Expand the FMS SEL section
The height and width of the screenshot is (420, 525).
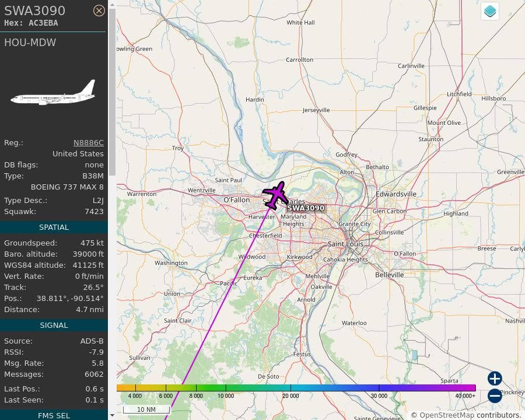pos(54,415)
